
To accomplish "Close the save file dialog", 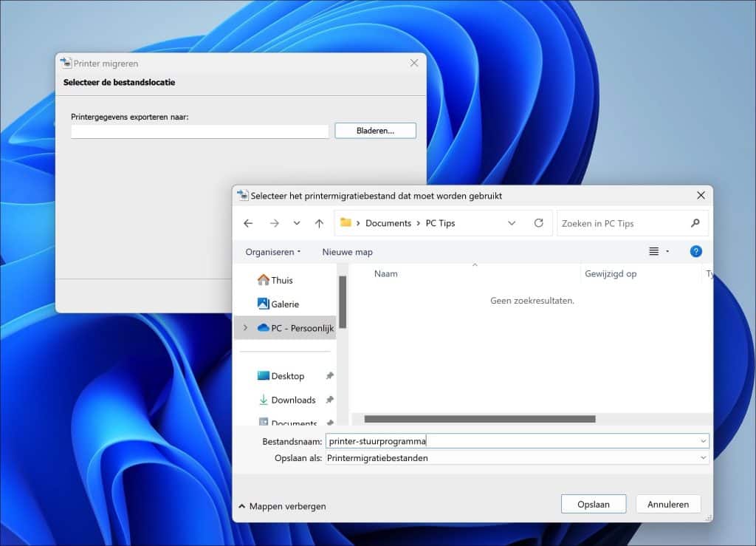I will tap(701, 195).
